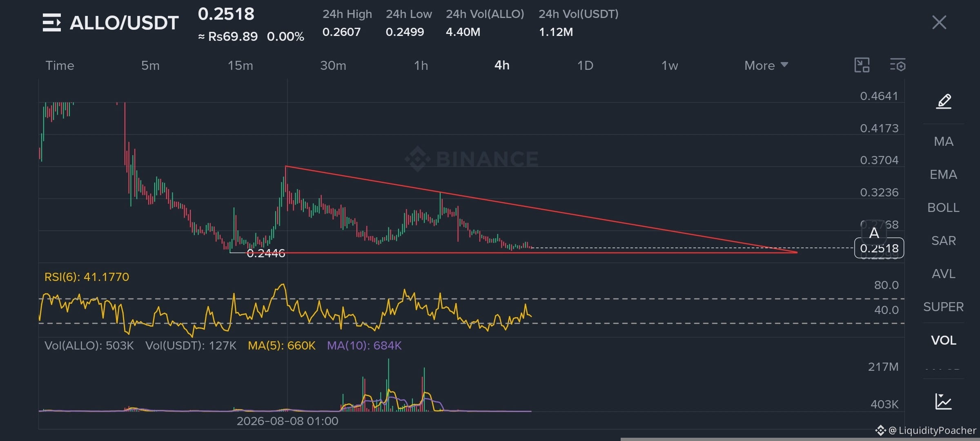Select the 30m timeframe

click(333, 65)
